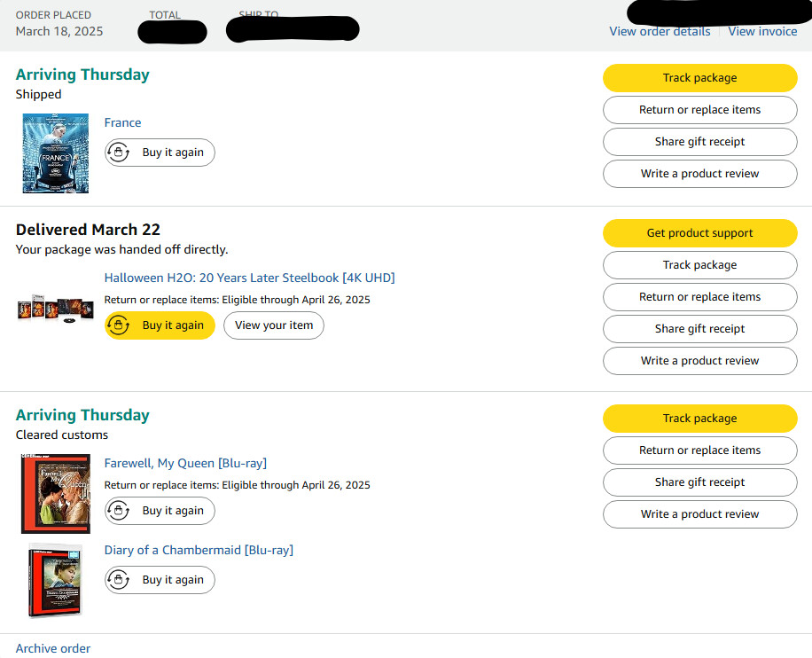Open the View invoice link
The height and width of the screenshot is (658, 812).
[x=762, y=31]
